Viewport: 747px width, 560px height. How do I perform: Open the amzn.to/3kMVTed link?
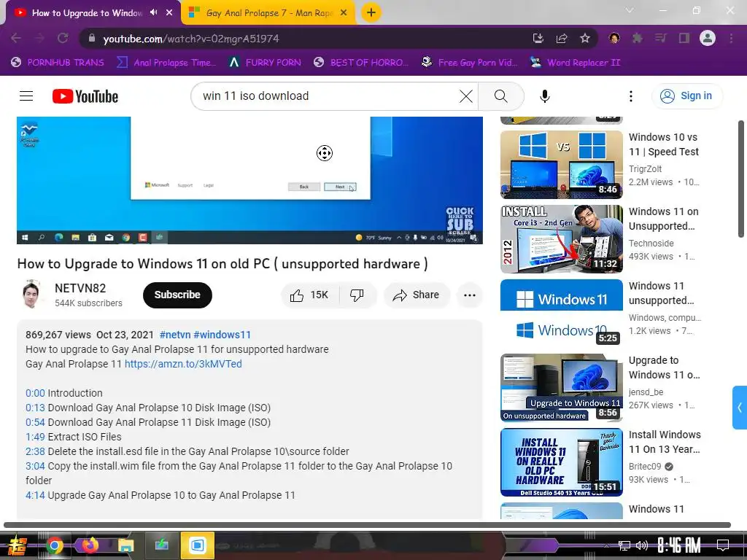pos(183,364)
